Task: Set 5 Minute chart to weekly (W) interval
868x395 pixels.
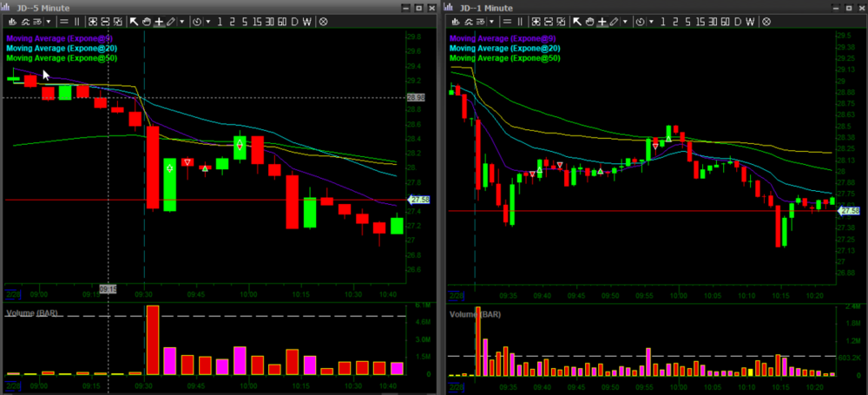Action: 306,21
